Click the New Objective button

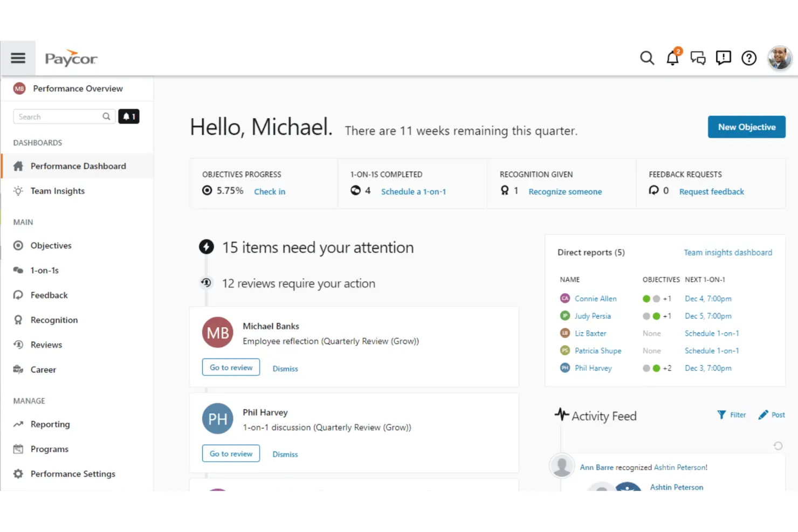[746, 127]
